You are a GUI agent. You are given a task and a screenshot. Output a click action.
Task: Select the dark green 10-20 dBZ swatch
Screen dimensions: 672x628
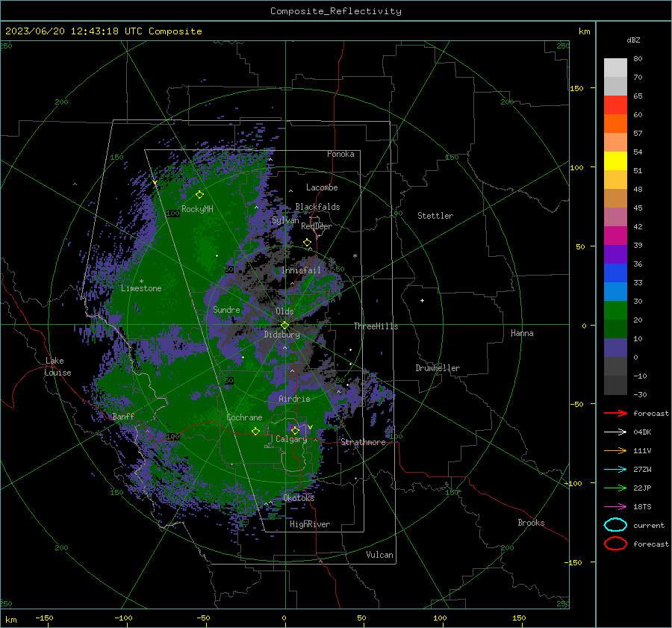pos(615,329)
